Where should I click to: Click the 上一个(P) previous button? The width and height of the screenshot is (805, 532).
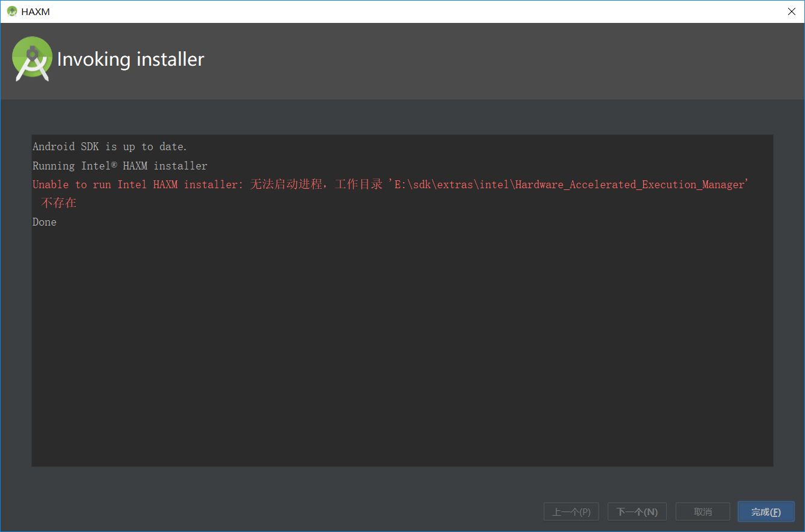pos(571,511)
